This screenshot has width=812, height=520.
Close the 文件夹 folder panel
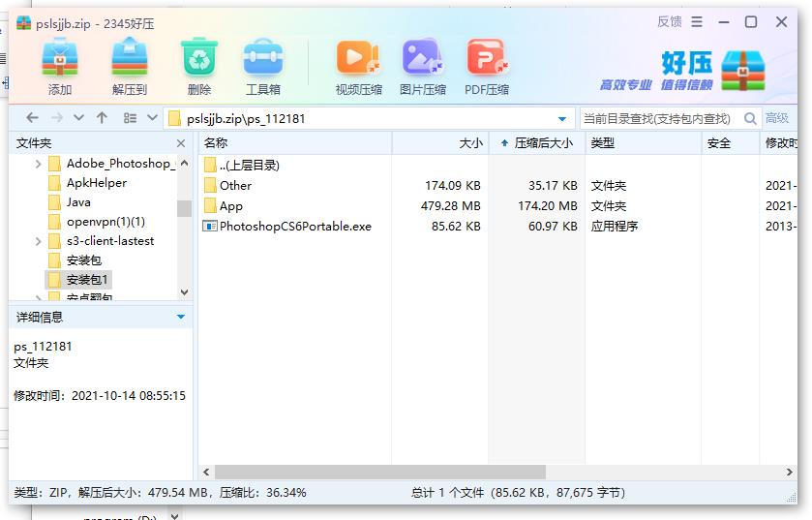pos(181,143)
